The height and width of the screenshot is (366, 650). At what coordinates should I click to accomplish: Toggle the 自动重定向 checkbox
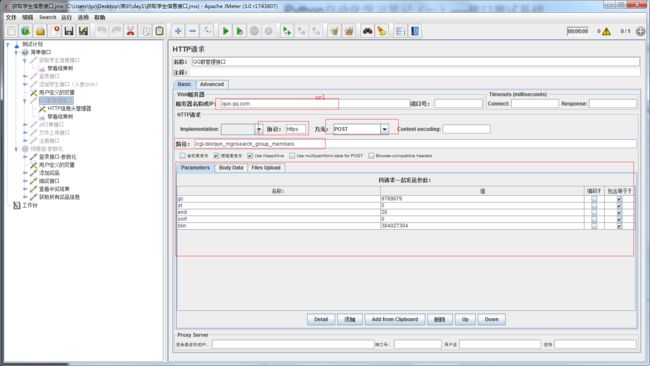(182, 156)
